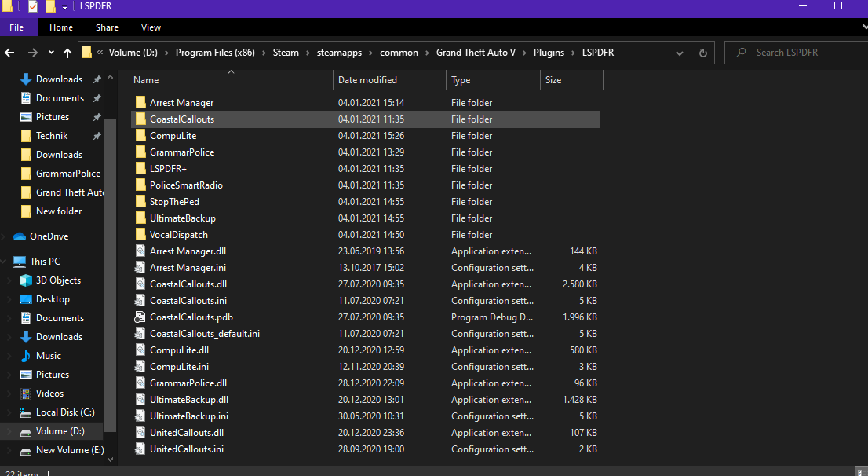Screen dimensions: 868x476
Task: Open the Music folder in sidebar
Action: click(x=48, y=356)
